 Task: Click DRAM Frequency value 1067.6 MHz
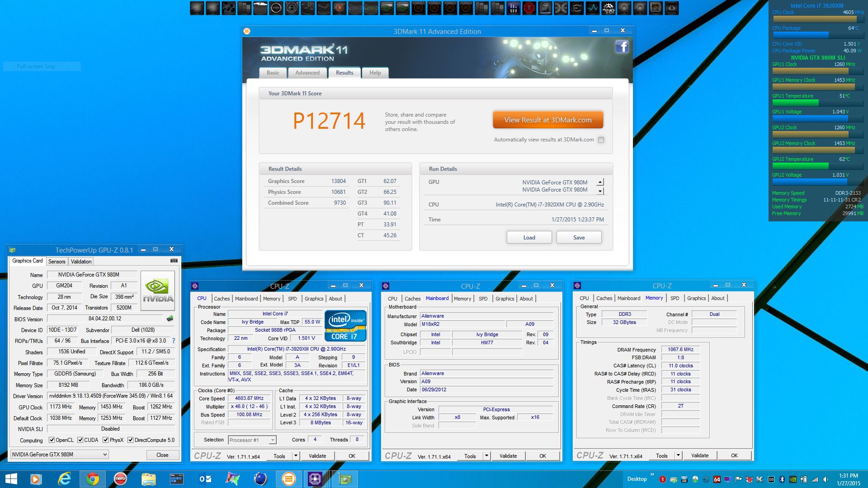tap(680, 349)
